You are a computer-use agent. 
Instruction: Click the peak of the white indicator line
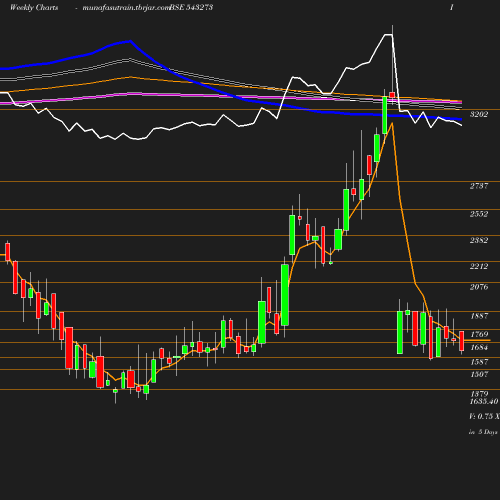coord(388,34)
